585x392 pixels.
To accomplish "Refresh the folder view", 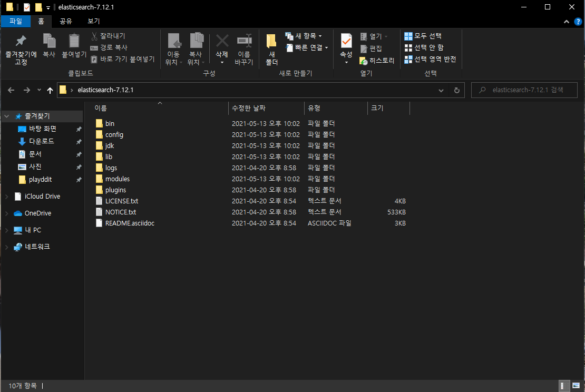I will tap(456, 90).
